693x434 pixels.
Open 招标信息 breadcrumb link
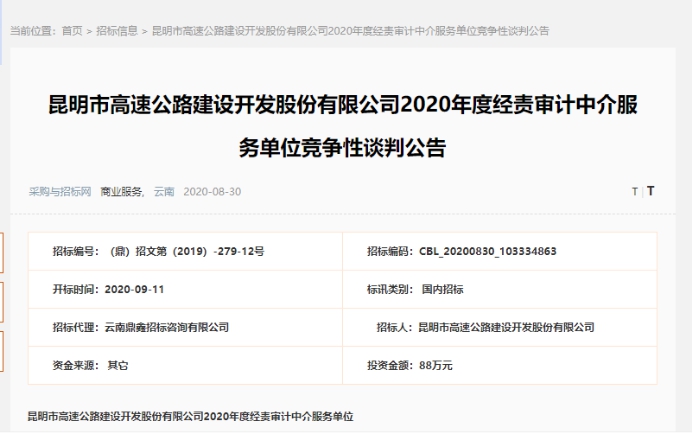click(117, 31)
